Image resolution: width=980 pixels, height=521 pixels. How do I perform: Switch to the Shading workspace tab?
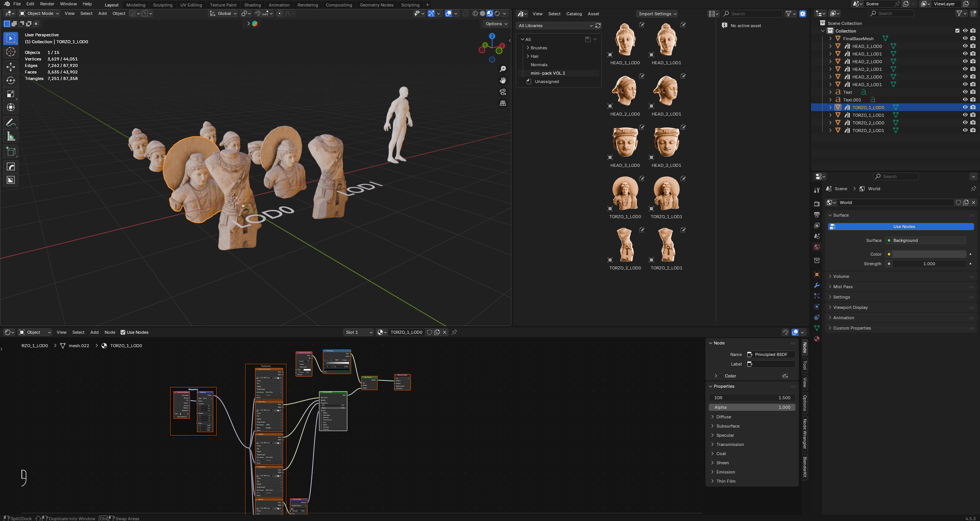(252, 5)
